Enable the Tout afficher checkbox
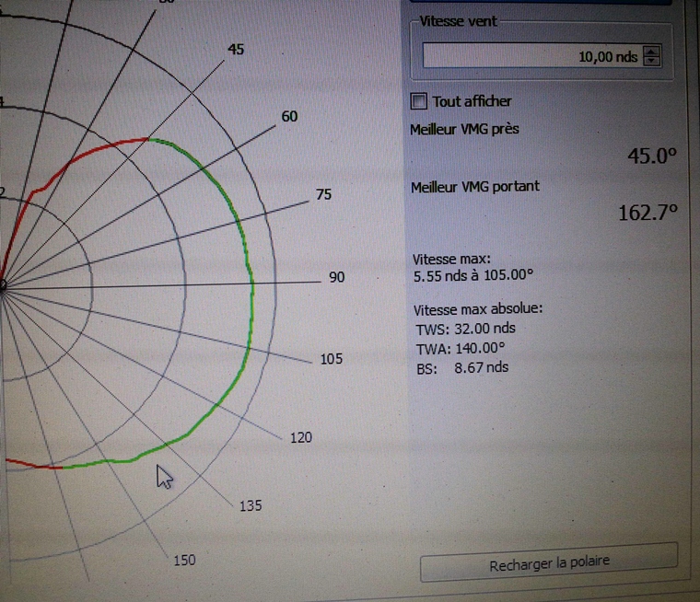Image resolution: width=700 pixels, height=602 pixels. coord(419,101)
